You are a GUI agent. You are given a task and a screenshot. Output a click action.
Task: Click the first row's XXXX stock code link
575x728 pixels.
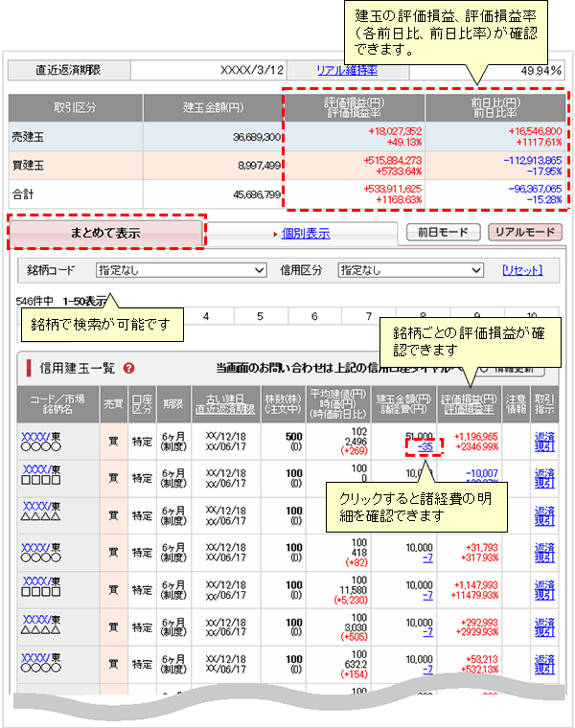[x=34, y=434]
